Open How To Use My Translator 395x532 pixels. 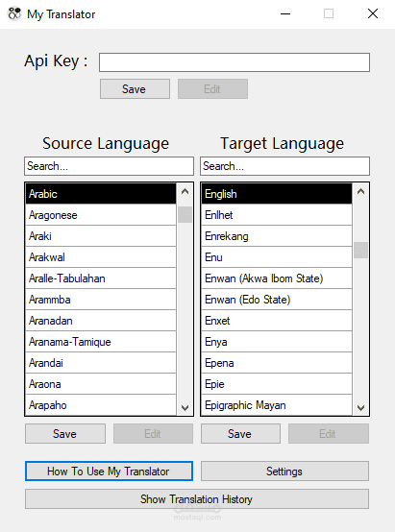tap(109, 471)
